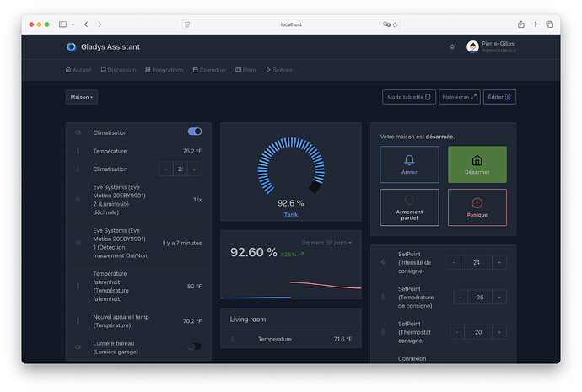Viewport: 582px width, 392px height.
Task: Enable the Lumière bureau switch
Action: tap(195, 346)
